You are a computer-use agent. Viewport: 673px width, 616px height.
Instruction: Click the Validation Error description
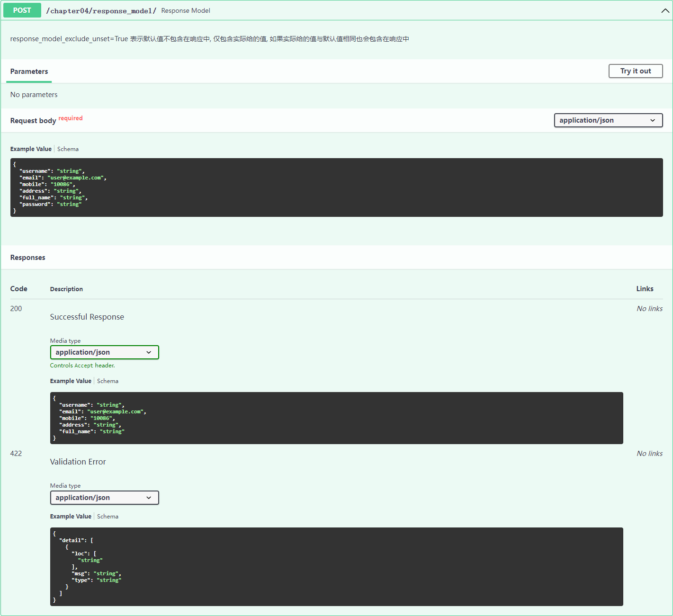click(x=78, y=462)
